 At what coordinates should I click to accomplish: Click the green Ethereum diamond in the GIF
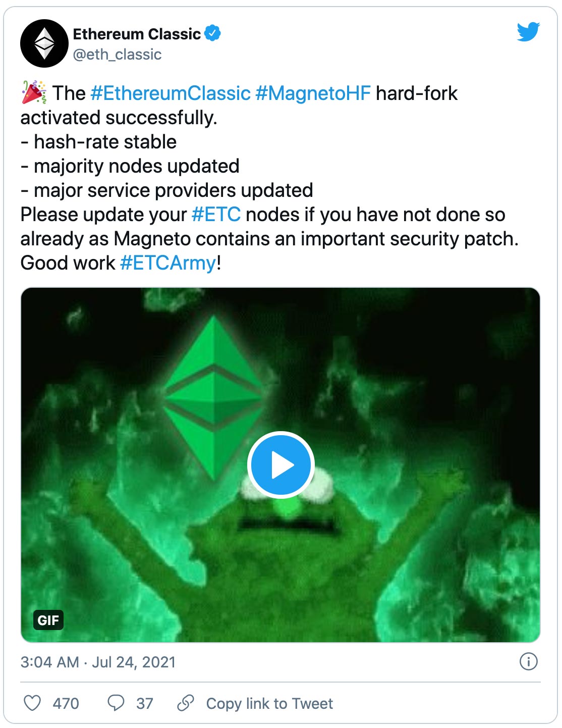[x=214, y=394]
